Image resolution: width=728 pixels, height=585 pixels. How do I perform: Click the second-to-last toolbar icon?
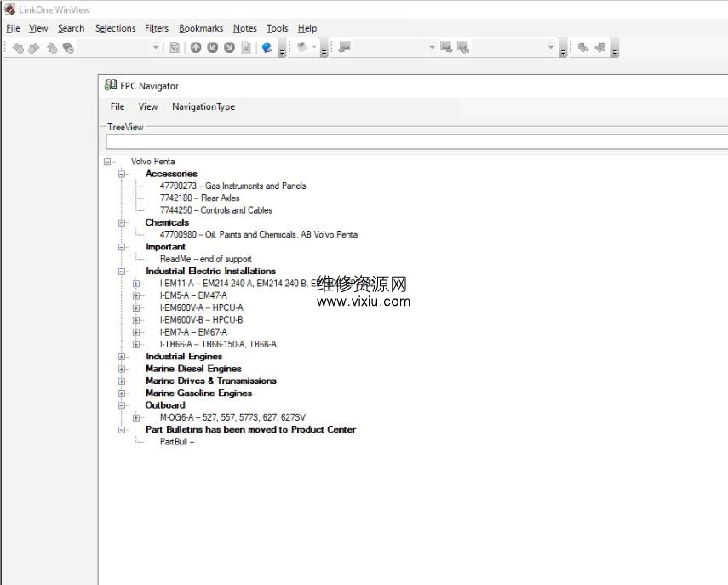click(583, 47)
